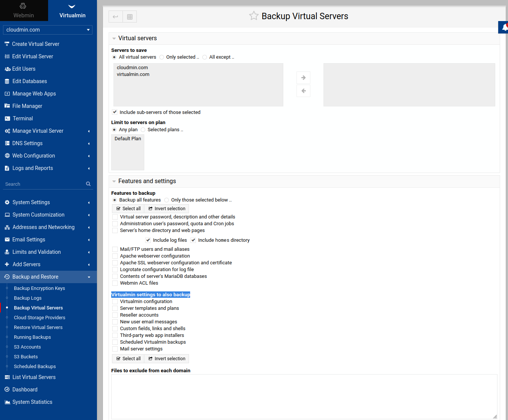Image resolution: width=508 pixels, height=420 pixels.
Task: Click the back arrow toolbar button
Action: [x=115, y=17]
